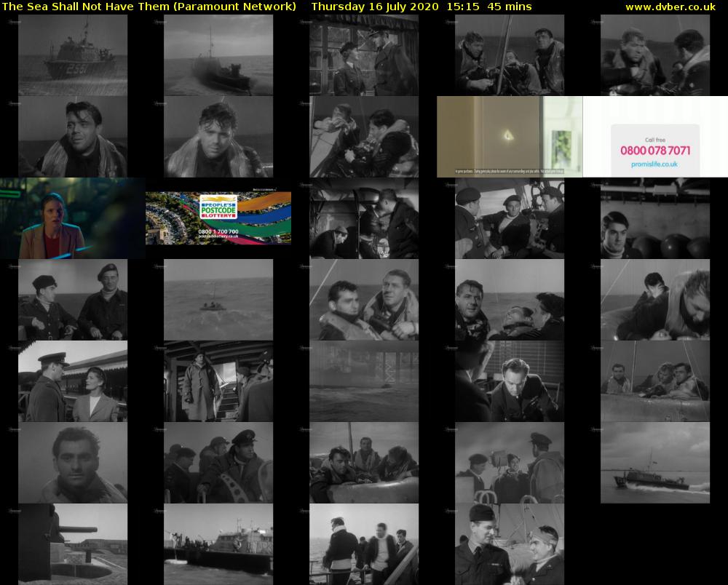Click the duration text '45 mins'

510,7
